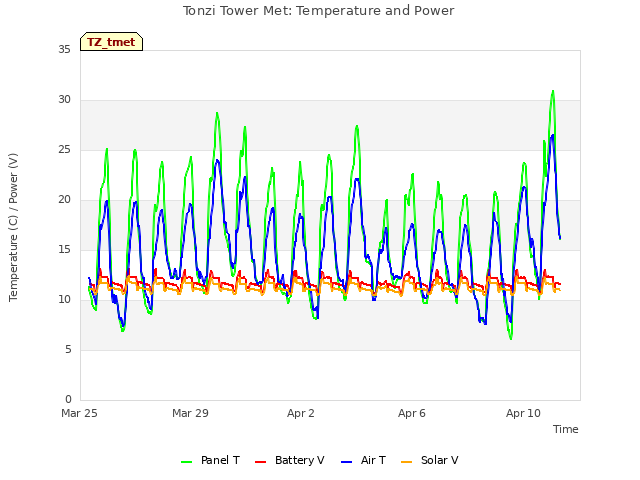
Task: Click the y-axis value 25
Action: (x=64, y=150)
